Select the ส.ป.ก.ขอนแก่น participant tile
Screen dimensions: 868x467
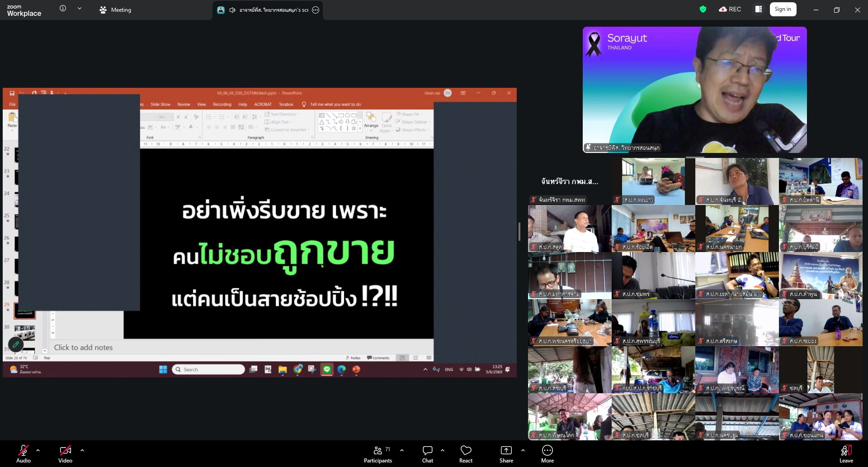pyautogui.click(x=821, y=416)
